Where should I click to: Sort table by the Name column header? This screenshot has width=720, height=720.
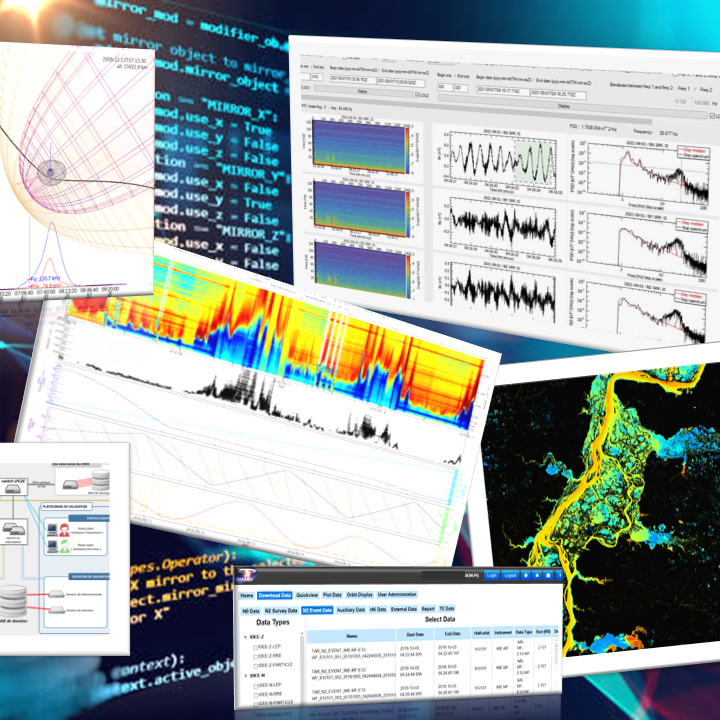point(351,636)
